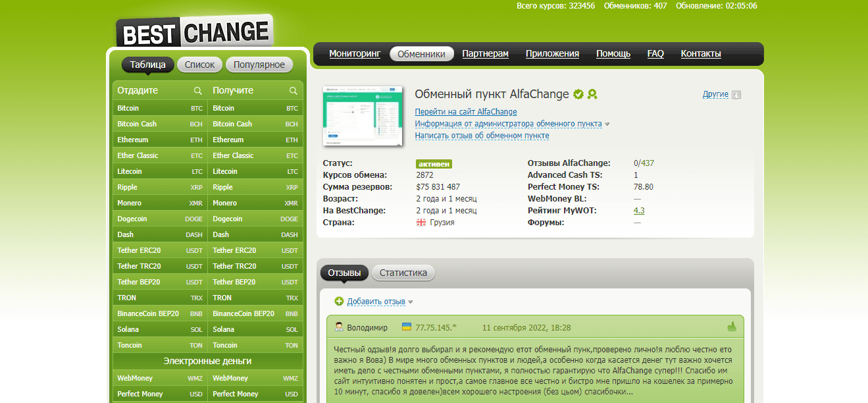Switch to the Статистика tab
Viewport: 868px width, 403px height.
[403, 273]
